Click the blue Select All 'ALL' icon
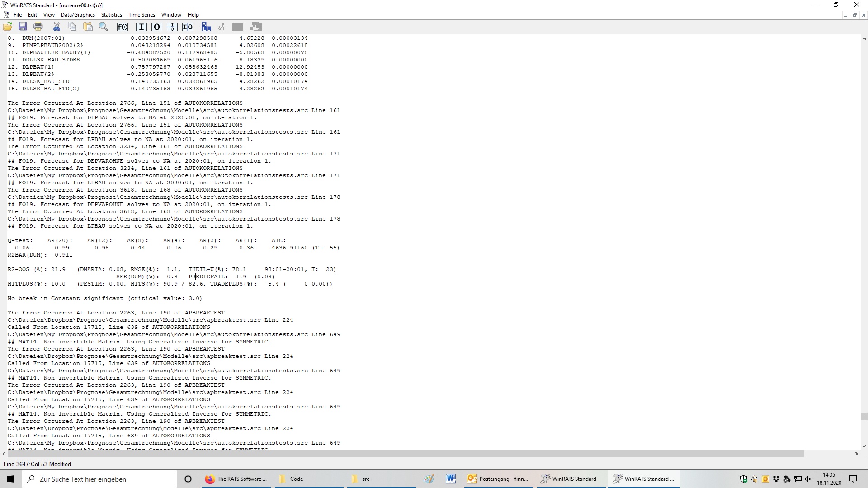868x488 pixels. click(206, 27)
